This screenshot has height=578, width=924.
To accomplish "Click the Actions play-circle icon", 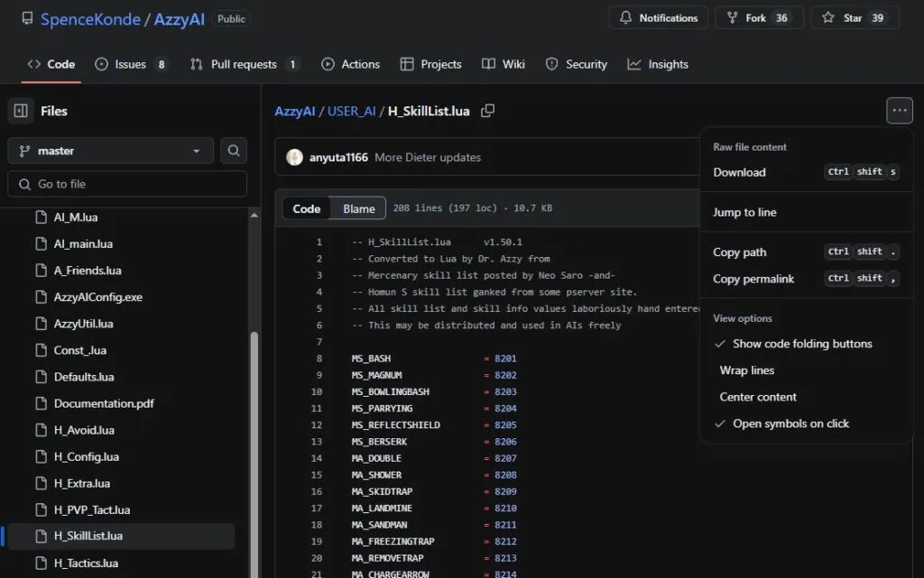I will coord(328,64).
